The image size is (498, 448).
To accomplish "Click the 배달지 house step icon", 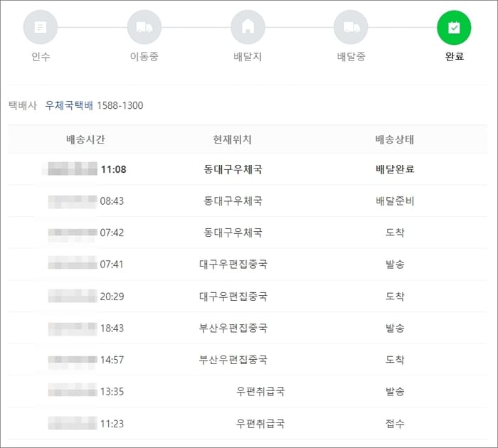I will 248,27.
